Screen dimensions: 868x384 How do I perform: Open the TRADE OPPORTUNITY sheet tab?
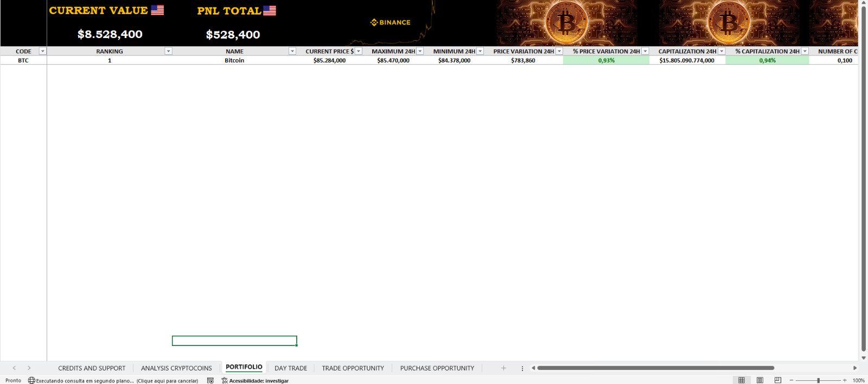point(353,368)
